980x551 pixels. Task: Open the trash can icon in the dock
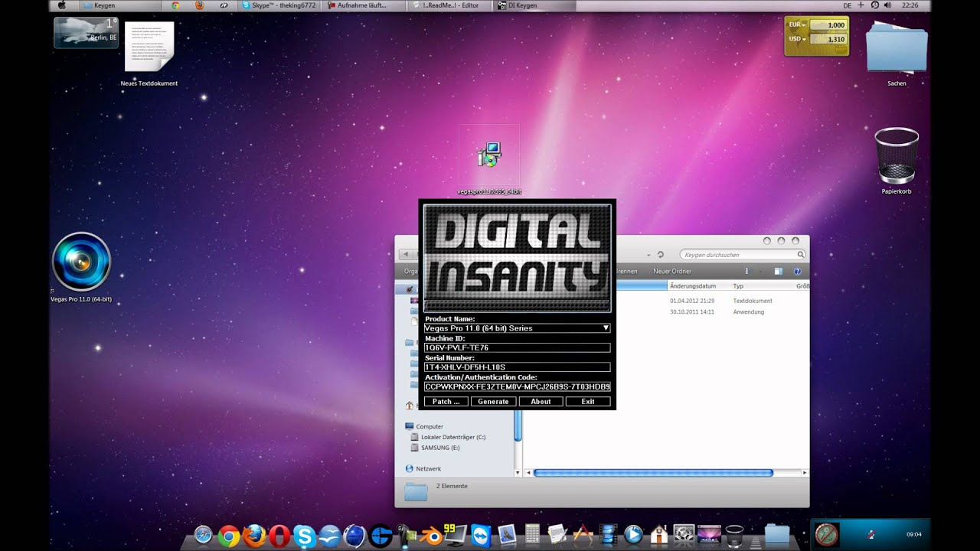coord(733,536)
